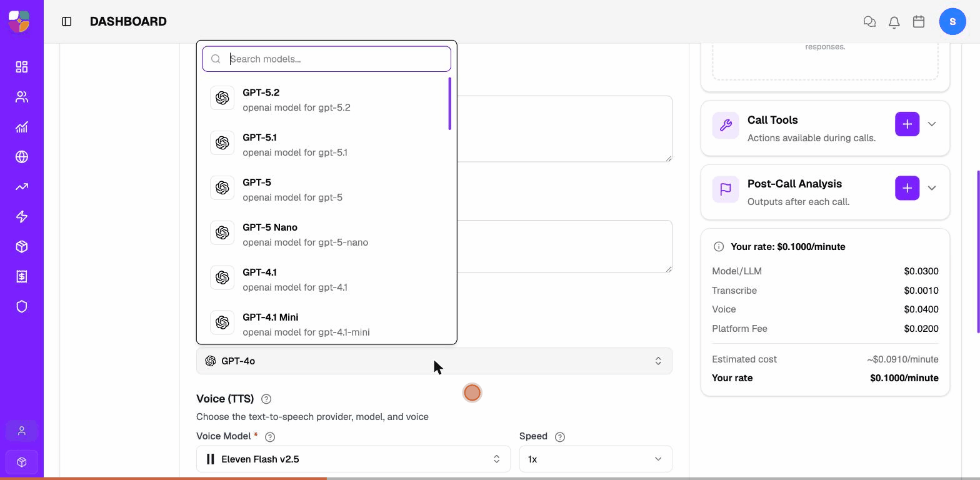Click the DASHBOARD title
The height and width of the screenshot is (480, 980).
tap(128, 21)
